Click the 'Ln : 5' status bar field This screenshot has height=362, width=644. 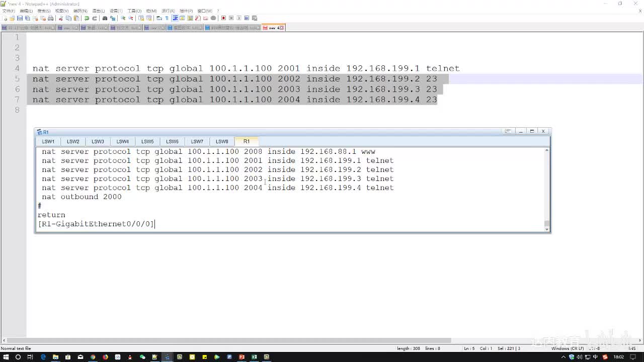tap(469, 348)
